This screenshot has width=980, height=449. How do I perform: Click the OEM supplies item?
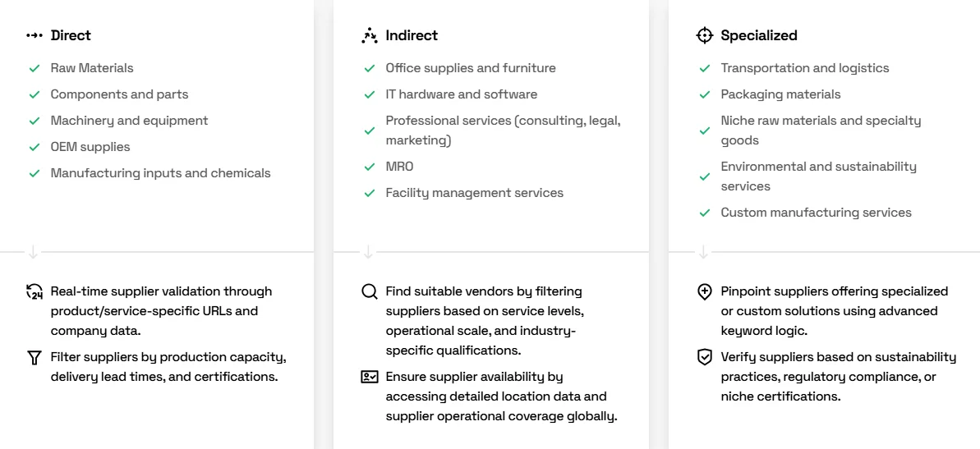90,147
